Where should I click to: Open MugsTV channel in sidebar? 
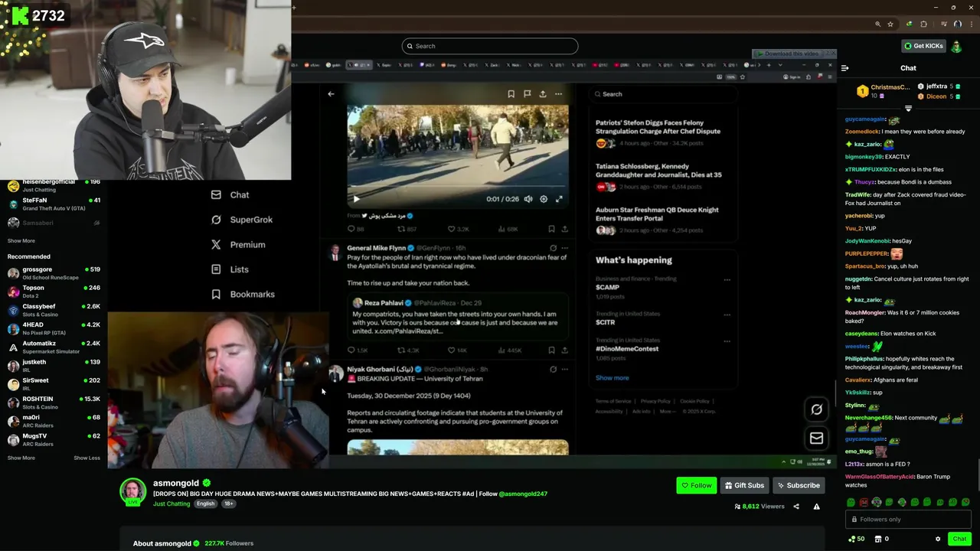click(x=54, y=440)
